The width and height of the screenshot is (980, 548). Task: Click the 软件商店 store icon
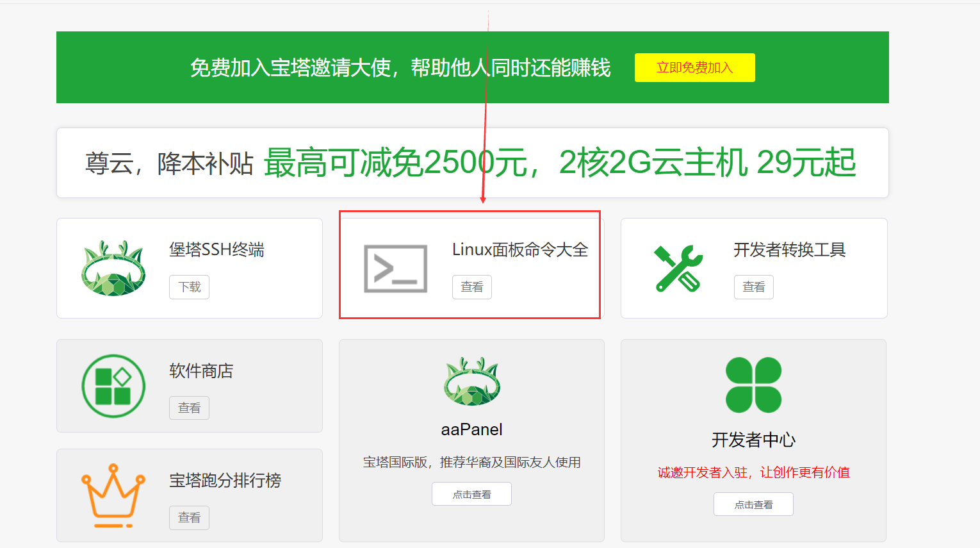[113, 386]
